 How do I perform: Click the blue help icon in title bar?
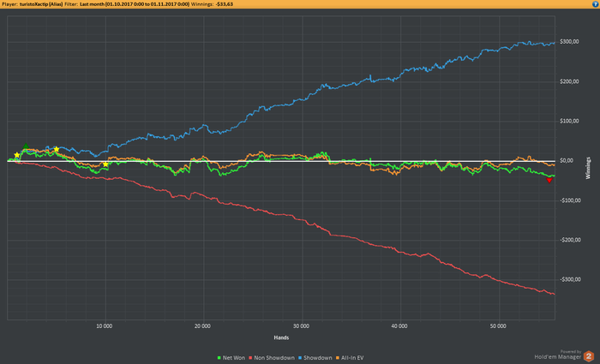pos(596,4)
